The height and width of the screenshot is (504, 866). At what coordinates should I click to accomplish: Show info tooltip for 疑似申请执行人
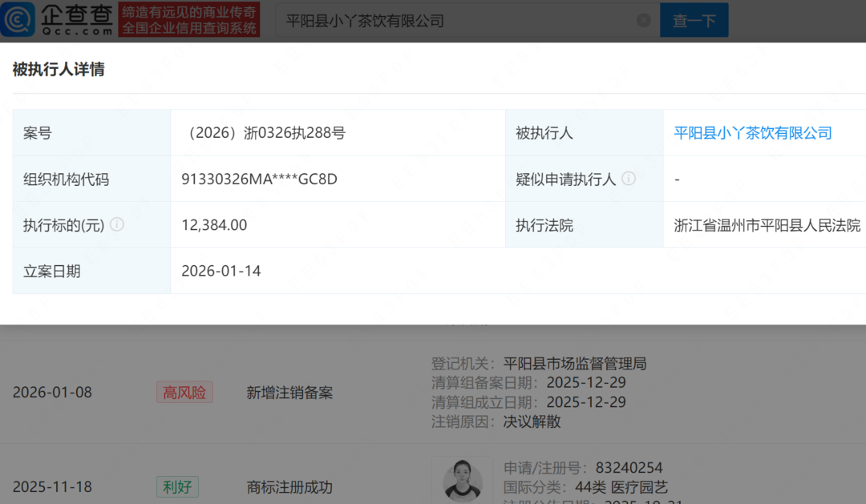[629, 179]
